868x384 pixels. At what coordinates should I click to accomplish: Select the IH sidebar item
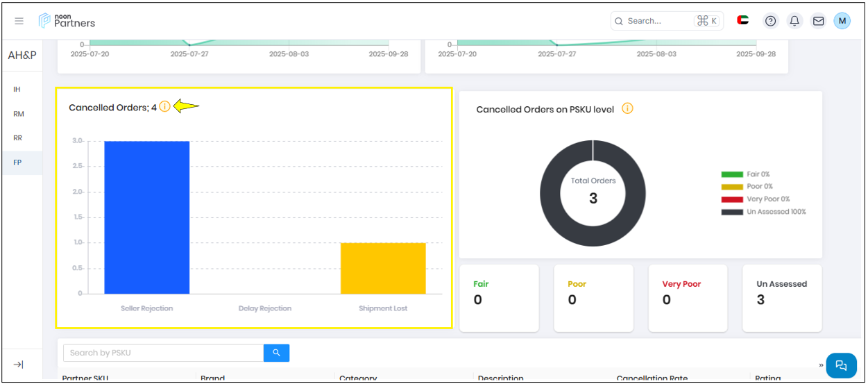[17, 90]
